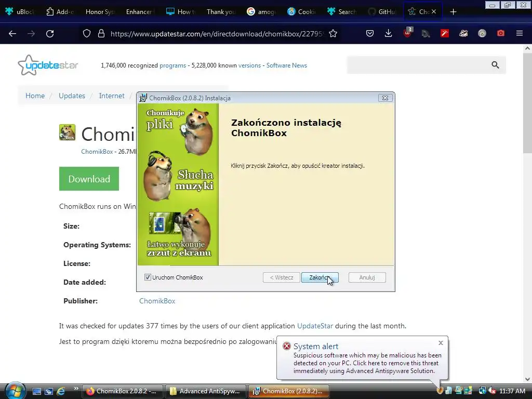The height and width of the screenshot is (399, 532).
Task: Click the Show Desktop quick launch icon
Action: 37,391
